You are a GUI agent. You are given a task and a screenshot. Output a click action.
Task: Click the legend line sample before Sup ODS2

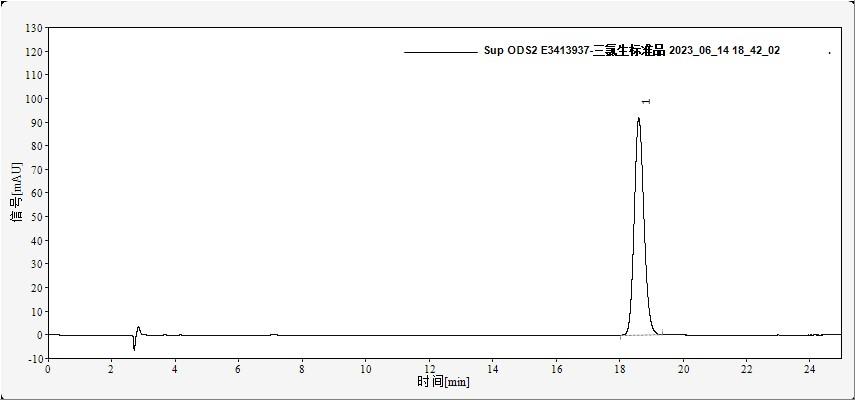(440, 51)
